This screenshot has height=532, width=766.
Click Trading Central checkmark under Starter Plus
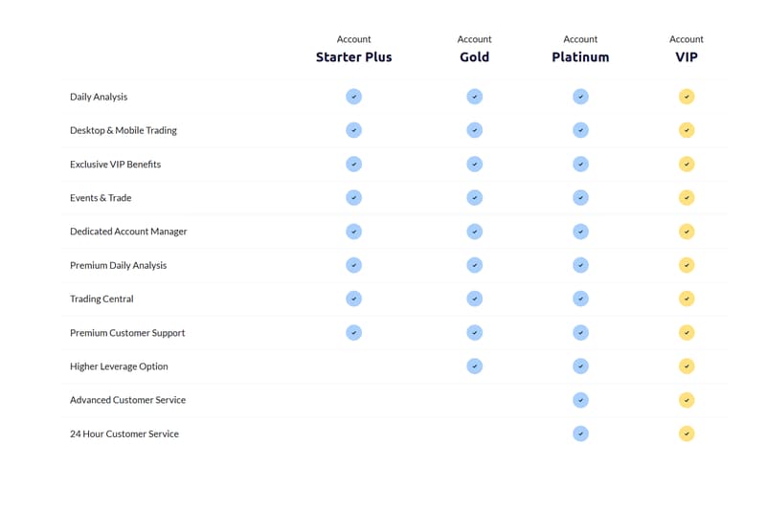click(x=353, y=299)
